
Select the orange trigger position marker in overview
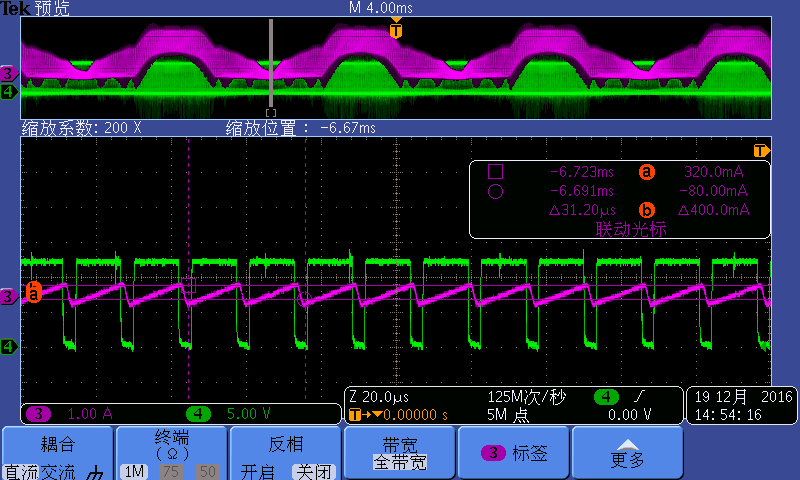click(x=396, y=30)
